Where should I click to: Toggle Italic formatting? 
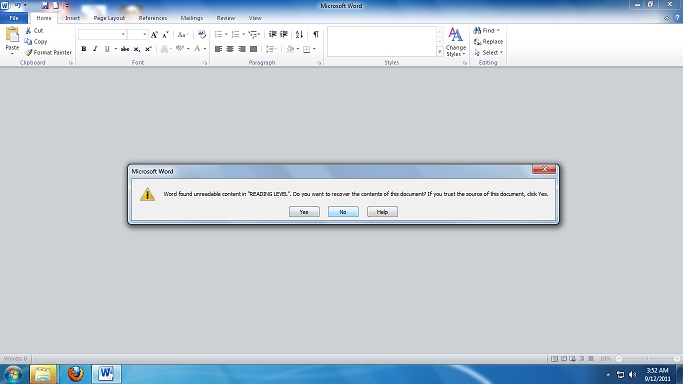point(95,49)
